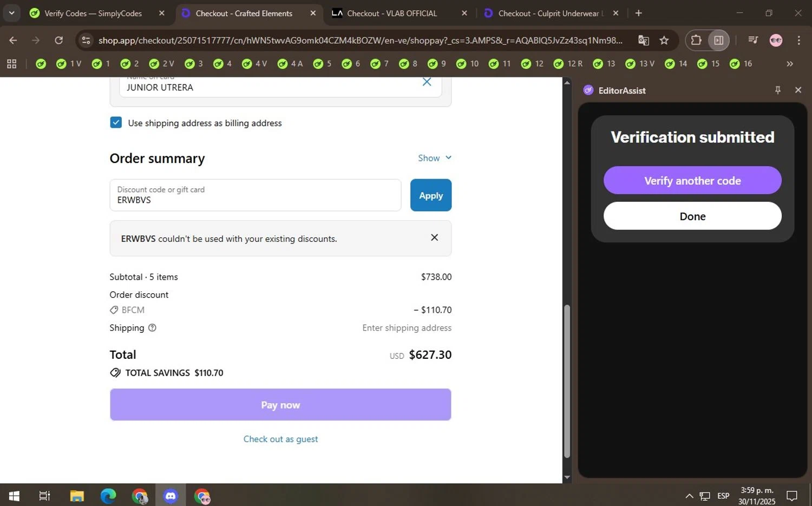Open a new browser tab
Viewport: 812px width, 506px height.
(x=639, y=13)
